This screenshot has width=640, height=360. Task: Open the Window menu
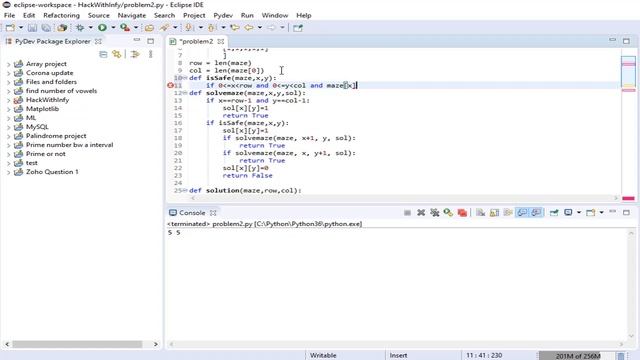[x=275, y=15]
